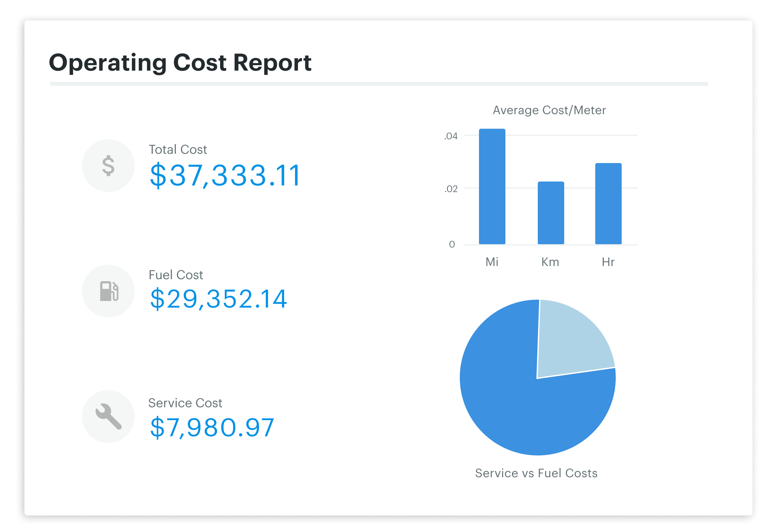Click the Average Cost/Meter chart title
This screenshot has width=769, height=532.
click(x=549, y=110)
